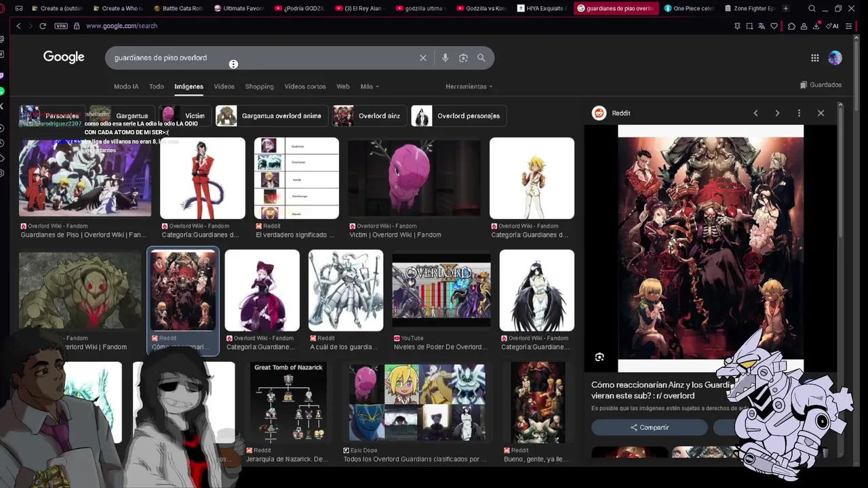868x488 pixels.
Task: Show previous image in preview panel
Action: coord(755,113)
